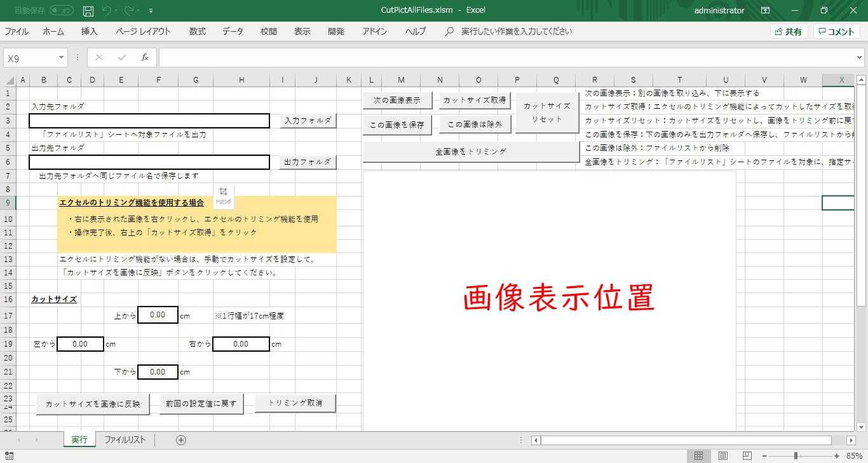Open the 数式 ribbon tab

point(198,31)
